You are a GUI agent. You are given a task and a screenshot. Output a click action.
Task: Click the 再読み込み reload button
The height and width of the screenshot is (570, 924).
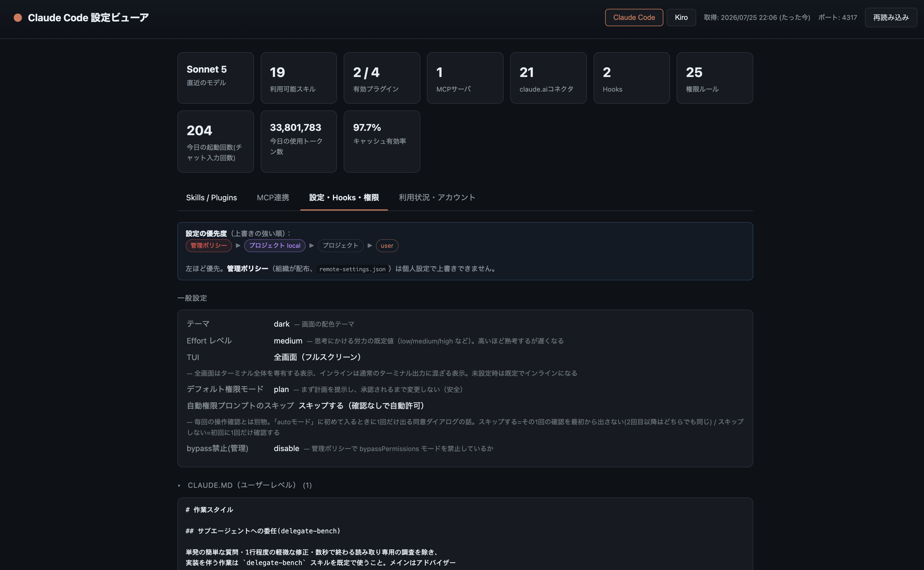coord(891,17)
